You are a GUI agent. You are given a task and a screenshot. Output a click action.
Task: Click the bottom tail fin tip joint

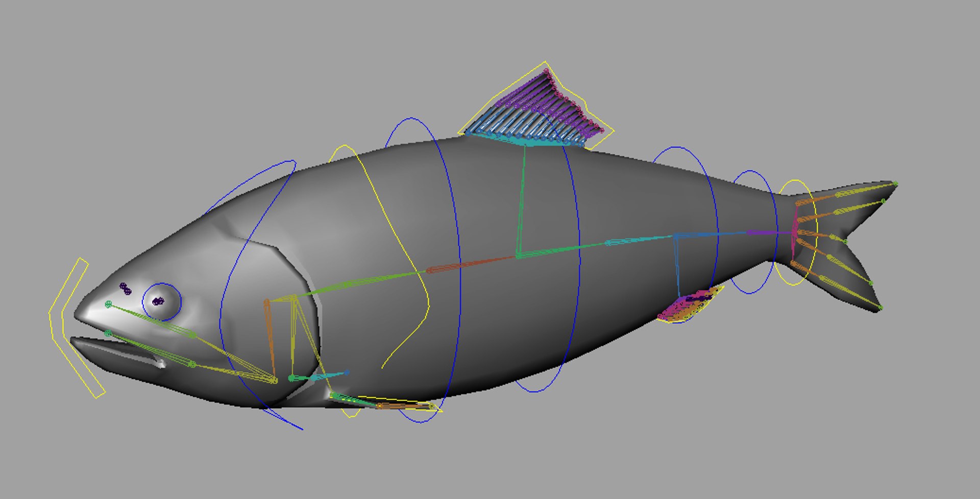point(880,308)
